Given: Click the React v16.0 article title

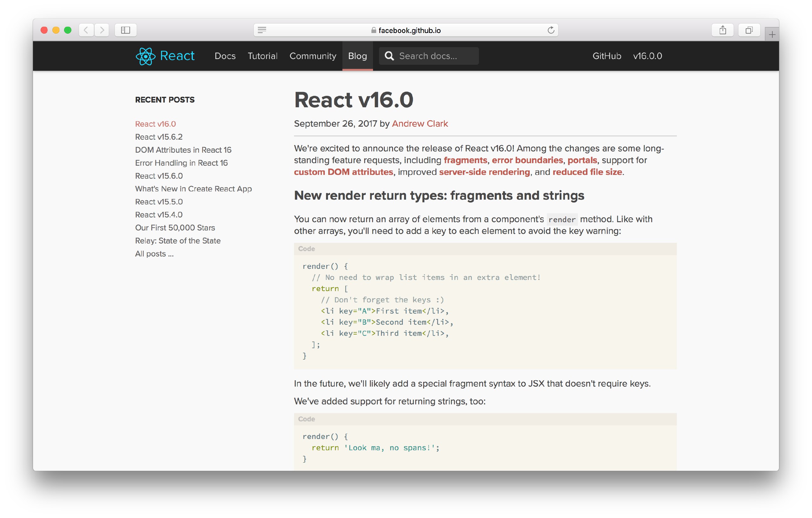Looking at the screenshot, I should pyautogui.click(x=353, y=100).
